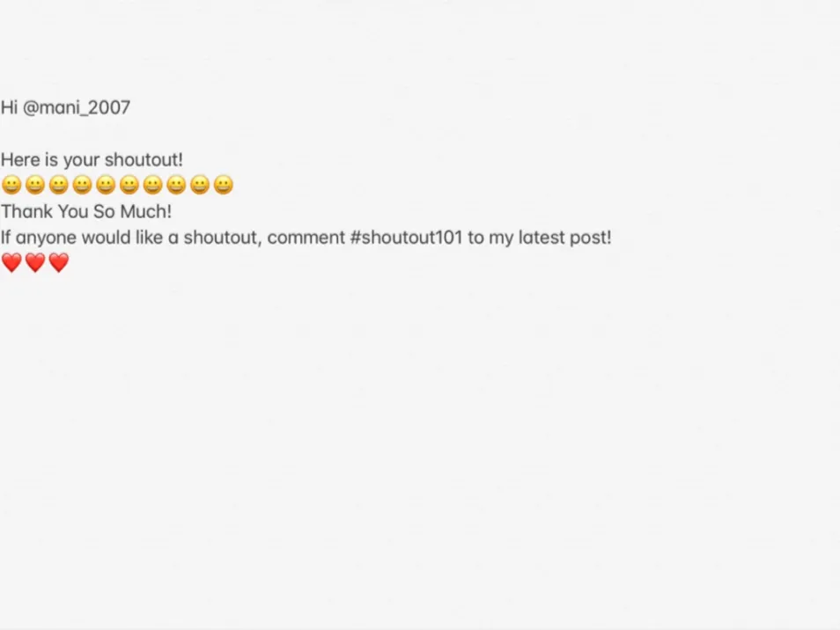Click the word "would" in the note
Screen dimensions: 840x630
point(107,238)
